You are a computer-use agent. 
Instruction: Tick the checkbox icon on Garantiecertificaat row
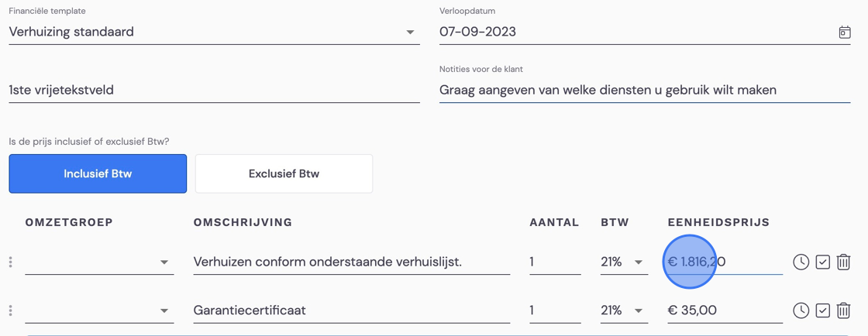[823, 310]
